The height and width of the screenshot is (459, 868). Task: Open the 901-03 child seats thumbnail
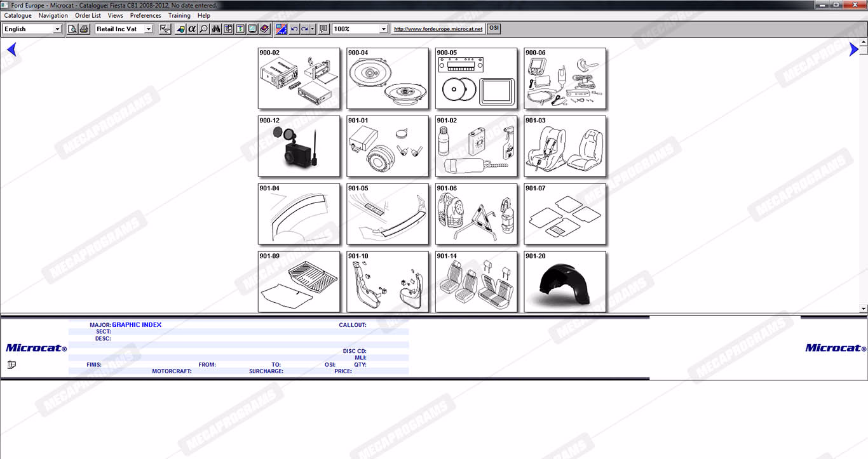click(x=565, y=146)
